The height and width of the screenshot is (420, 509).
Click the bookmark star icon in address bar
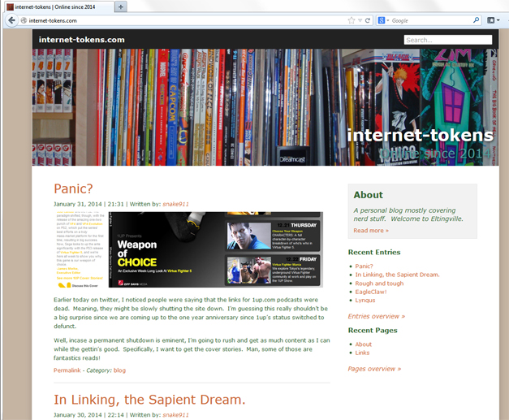coord(352,20)
